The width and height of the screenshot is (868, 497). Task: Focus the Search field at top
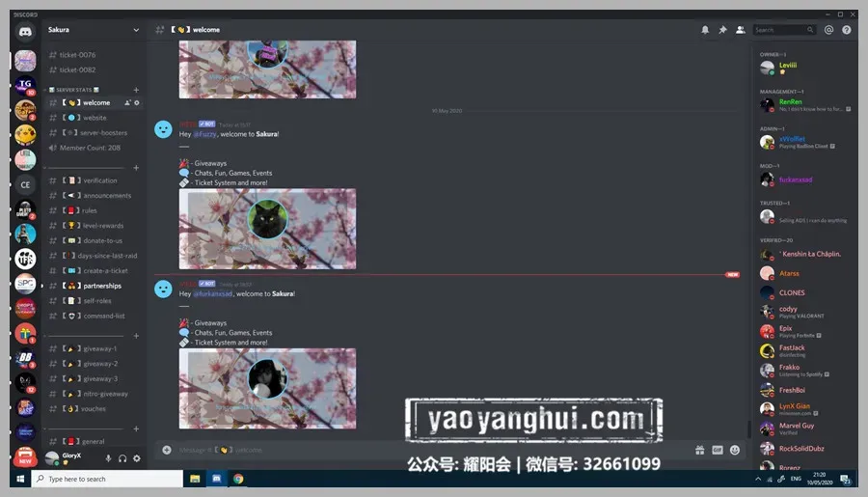(784, 30)
